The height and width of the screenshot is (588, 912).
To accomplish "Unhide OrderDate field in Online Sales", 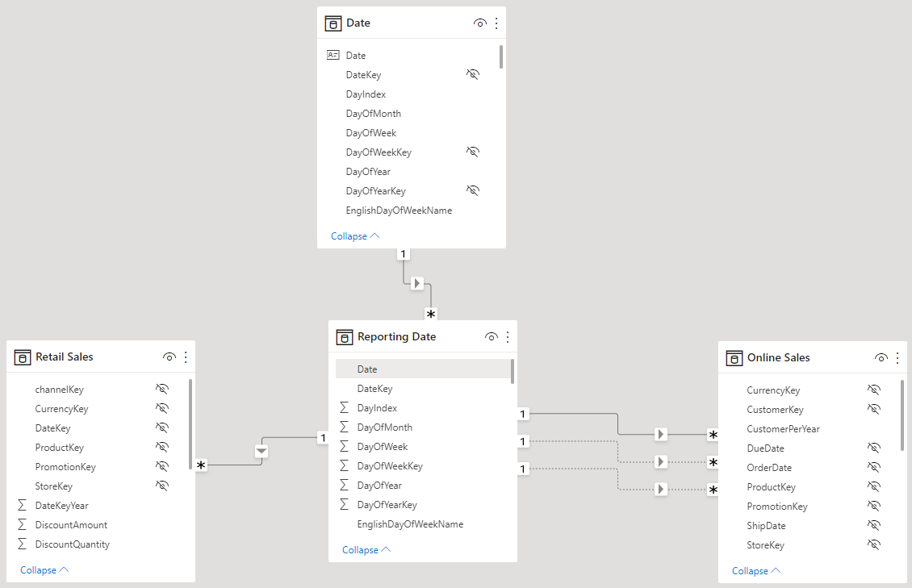I will coord(873,467).
